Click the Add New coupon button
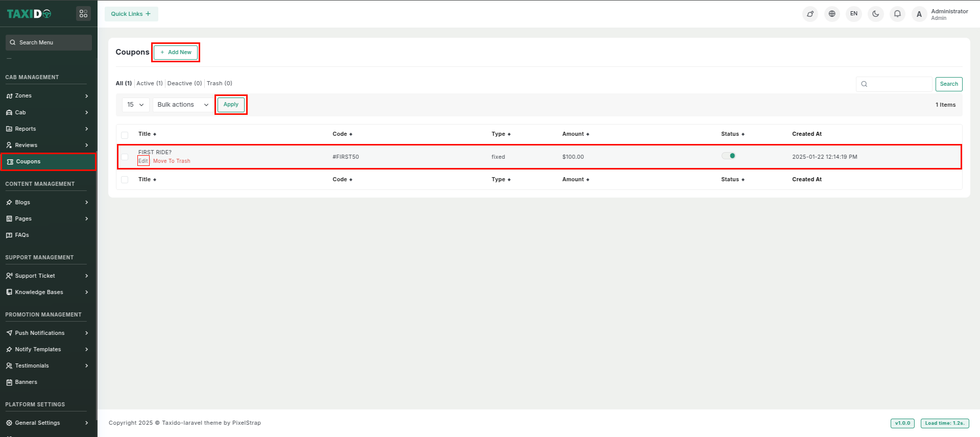Viewport: 980px width, 437px height. 176,52
